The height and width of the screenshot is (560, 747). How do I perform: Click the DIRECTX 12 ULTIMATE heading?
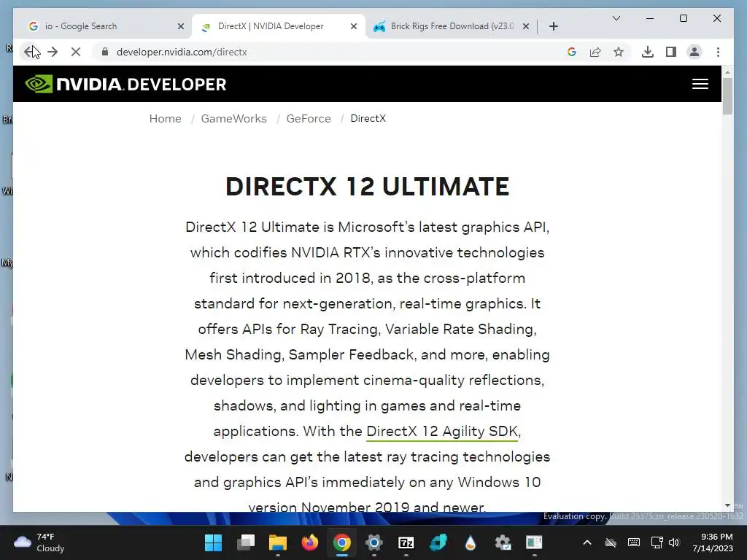click(368, 187)
